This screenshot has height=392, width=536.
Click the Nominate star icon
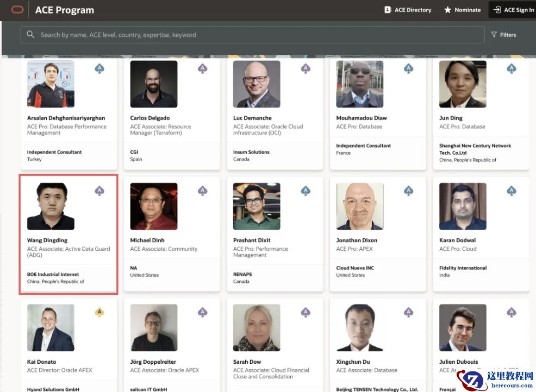[x=447, y=10]
